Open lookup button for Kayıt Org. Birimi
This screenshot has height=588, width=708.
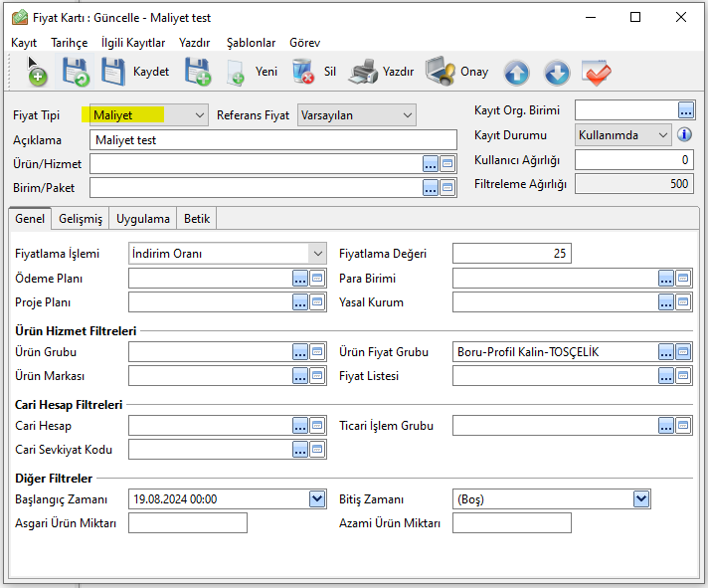click(685, 109)
